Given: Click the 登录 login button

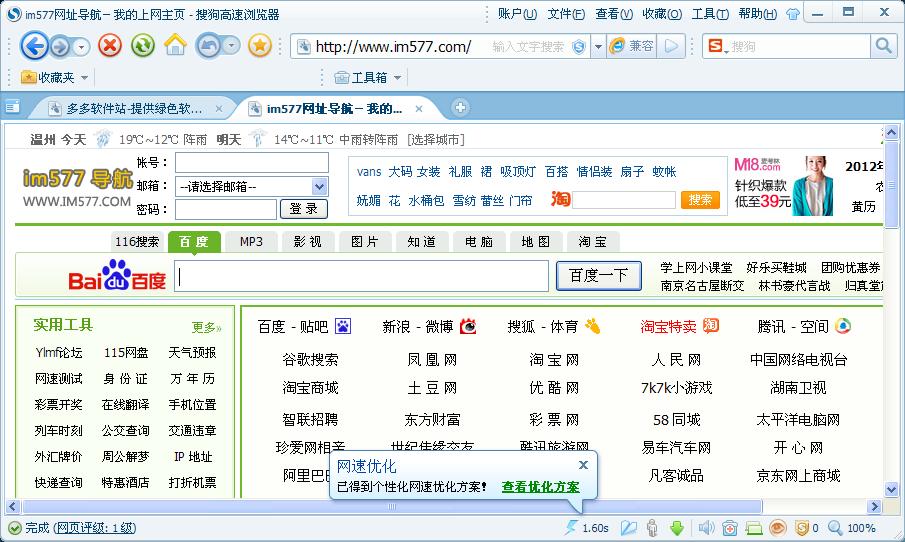Looking at the screenshot, I should click(x=304, y=209).
